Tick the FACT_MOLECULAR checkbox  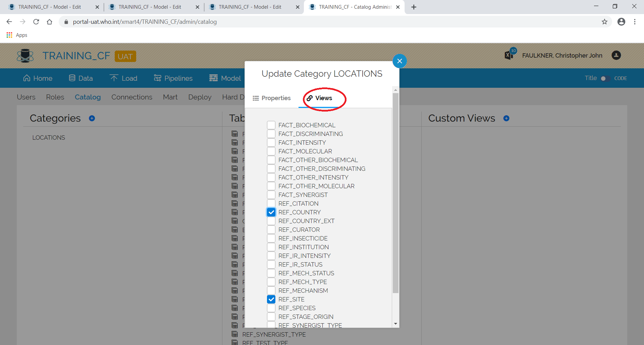point(271,151)
